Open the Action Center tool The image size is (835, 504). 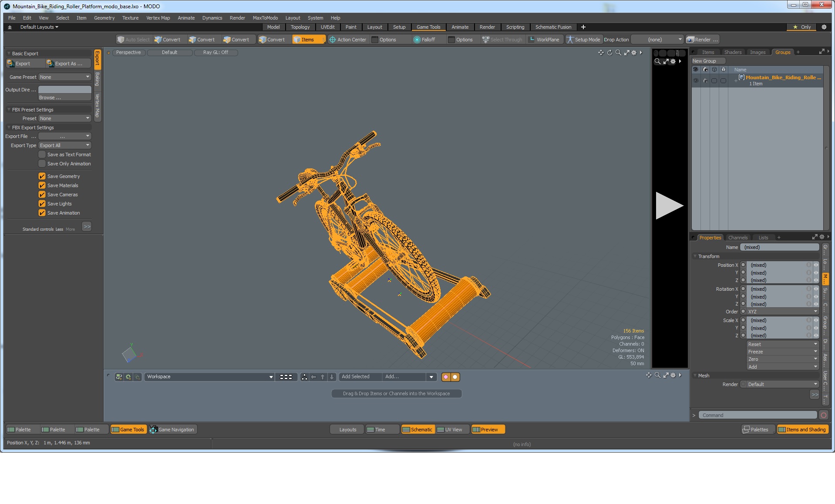tap(347, 40)
